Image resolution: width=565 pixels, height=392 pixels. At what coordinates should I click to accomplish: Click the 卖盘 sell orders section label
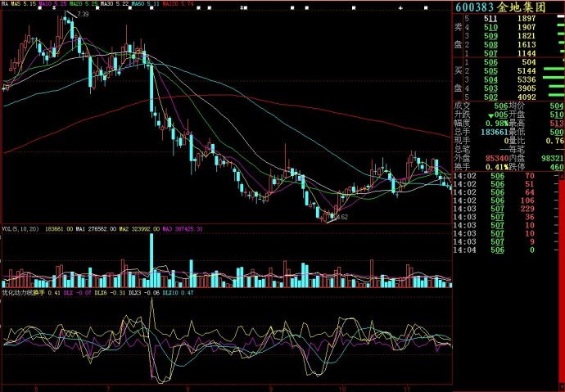click(x=459, y=34)
